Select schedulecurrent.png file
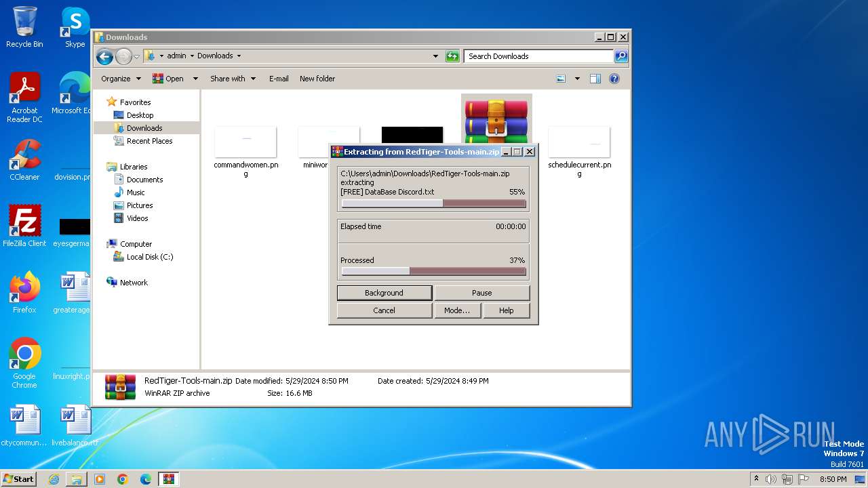 579,151
